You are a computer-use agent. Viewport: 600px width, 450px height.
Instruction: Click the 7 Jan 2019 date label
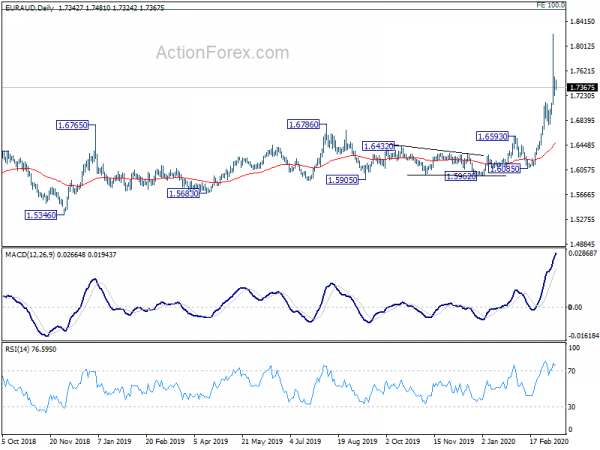(114, 442)
